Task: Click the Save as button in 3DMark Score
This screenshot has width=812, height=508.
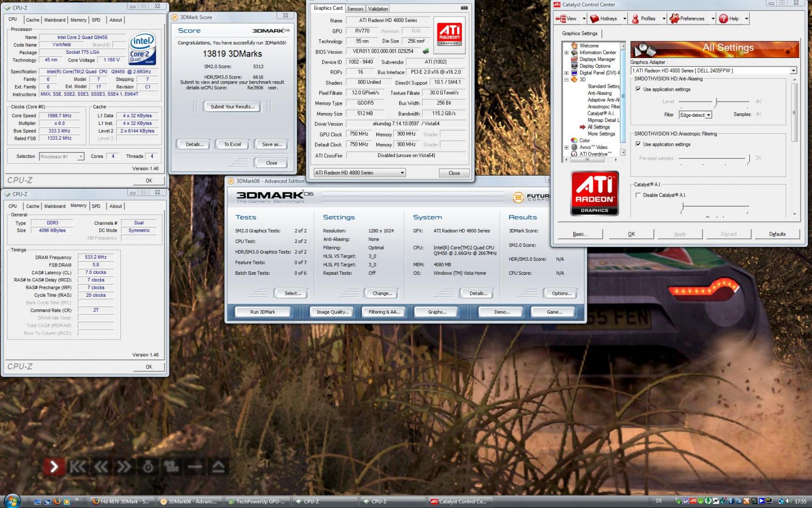Action: point(272,144)
